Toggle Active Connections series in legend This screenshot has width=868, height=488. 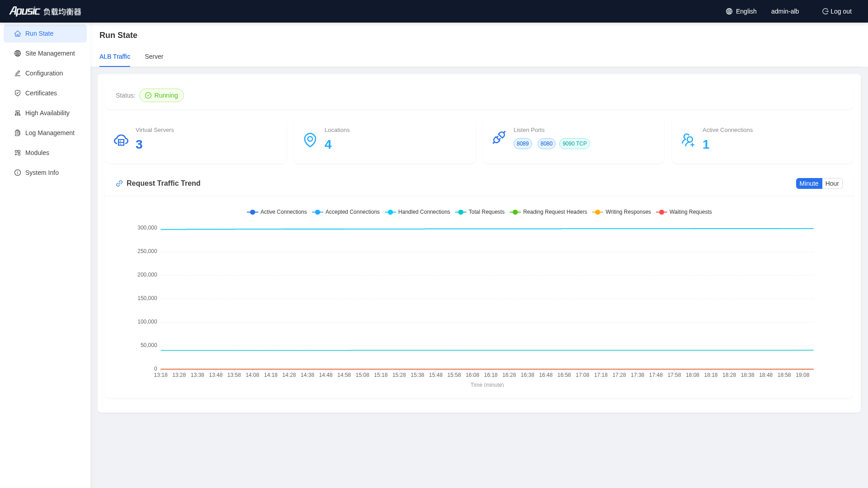pyautogui.click(x=277, y=212)
